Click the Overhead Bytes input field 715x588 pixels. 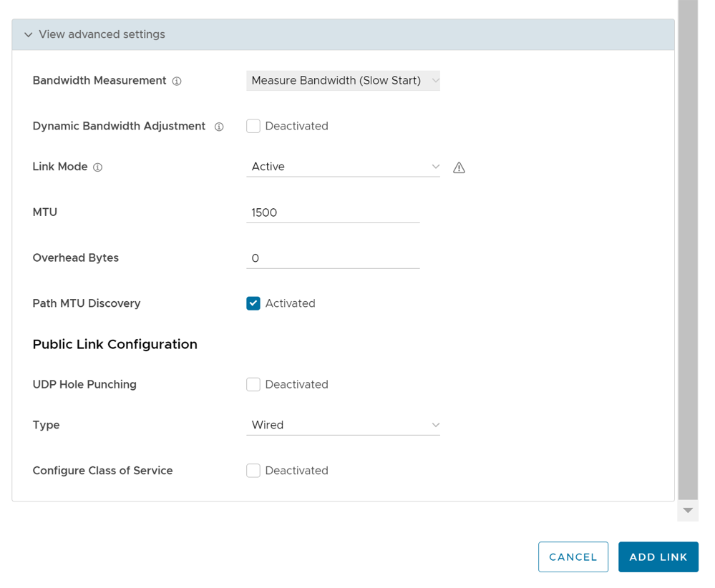click(333, 258)
